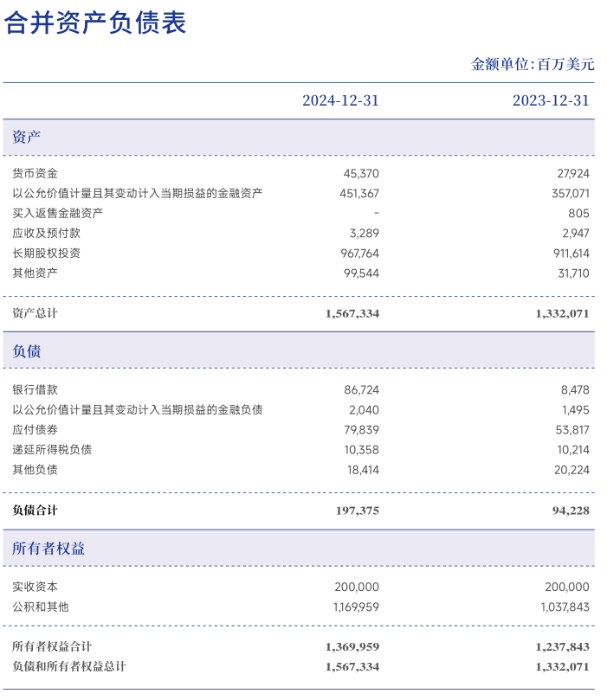Click the 45,370 value for 货币资金

361,174
